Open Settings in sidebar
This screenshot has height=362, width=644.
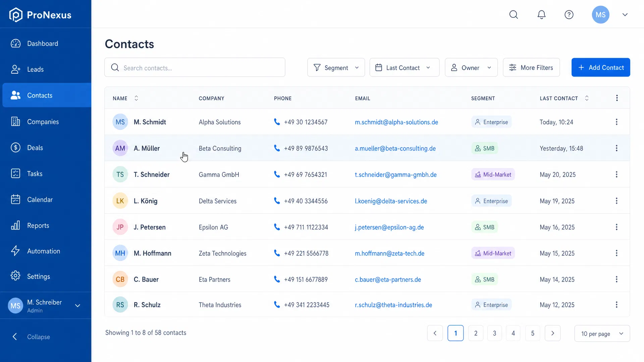pyautogui.click(x=46, y=277)
